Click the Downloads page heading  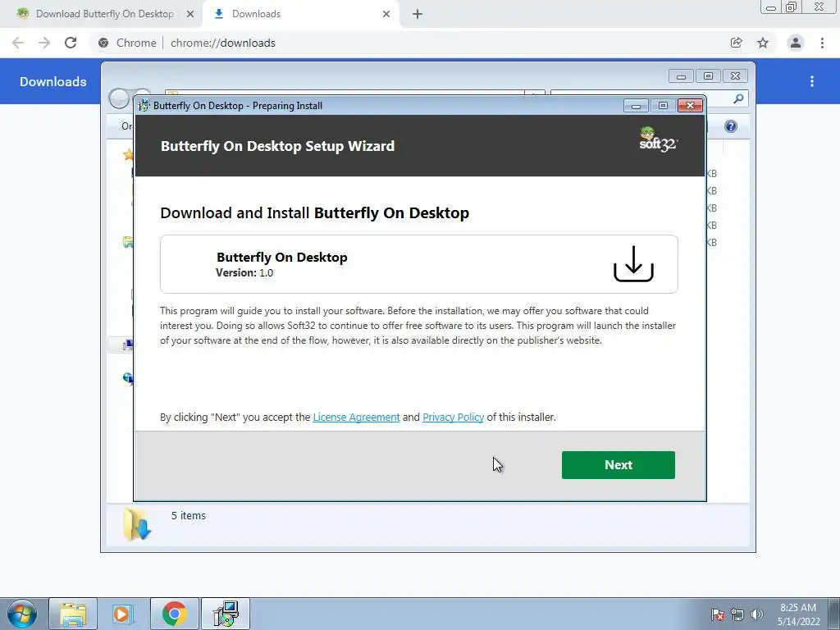tap(53, 81)
